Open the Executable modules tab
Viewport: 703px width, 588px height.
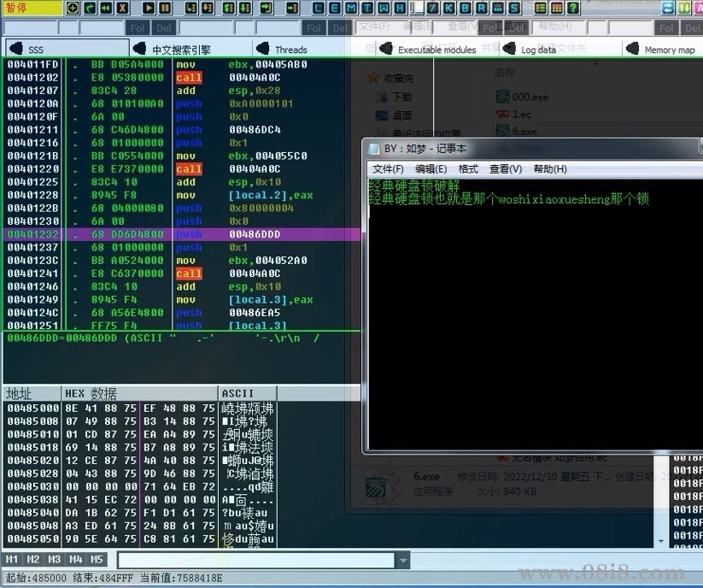click(436, 50)
